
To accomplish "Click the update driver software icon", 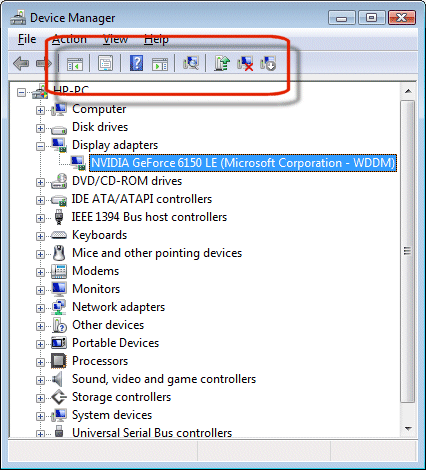I will (x=222, y=63).
